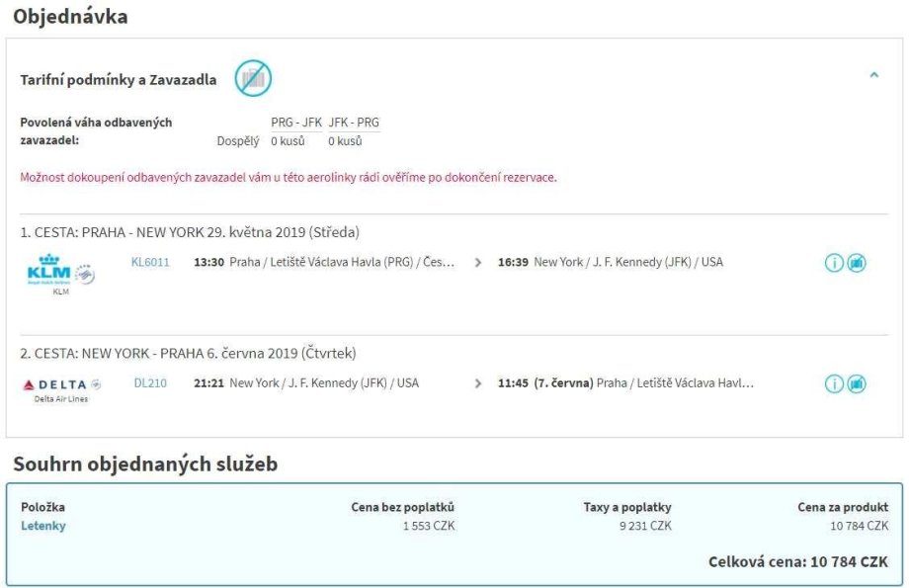The height and width of the screenshot is (588, 909).
Task: Click the SkyTeam badge beside KLM logo
Action: coord(86,274)
